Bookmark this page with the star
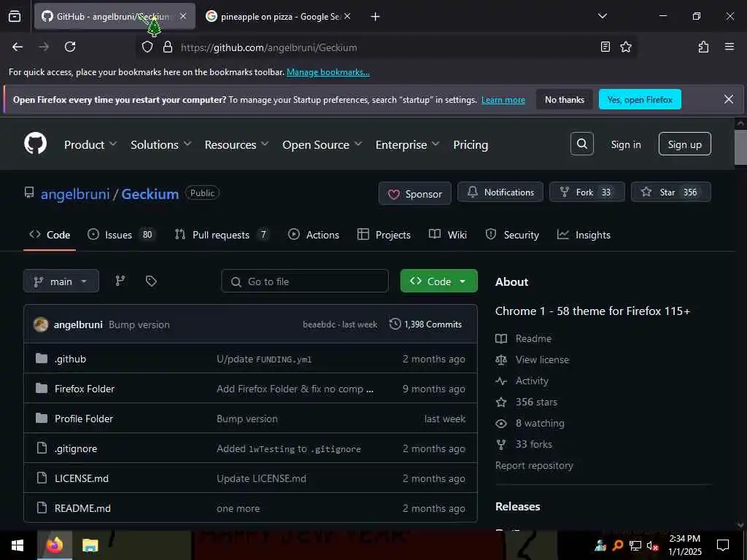Screen dimensions: 747x560 pyautogui.click(x=625, y=47)
